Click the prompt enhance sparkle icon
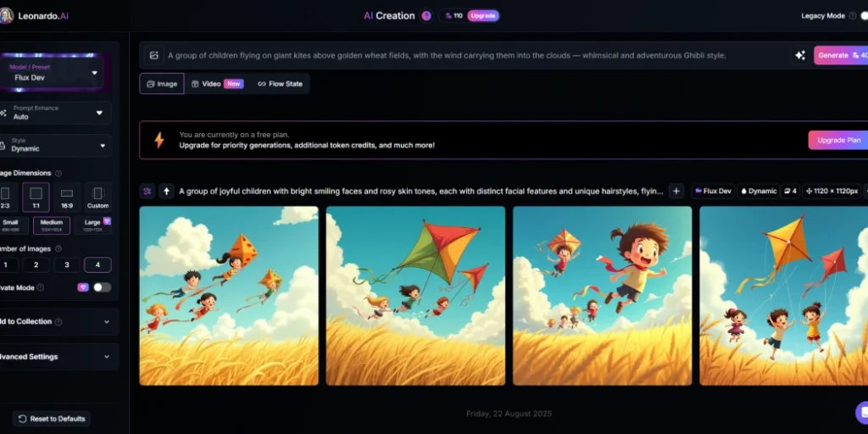 [800, 55]
